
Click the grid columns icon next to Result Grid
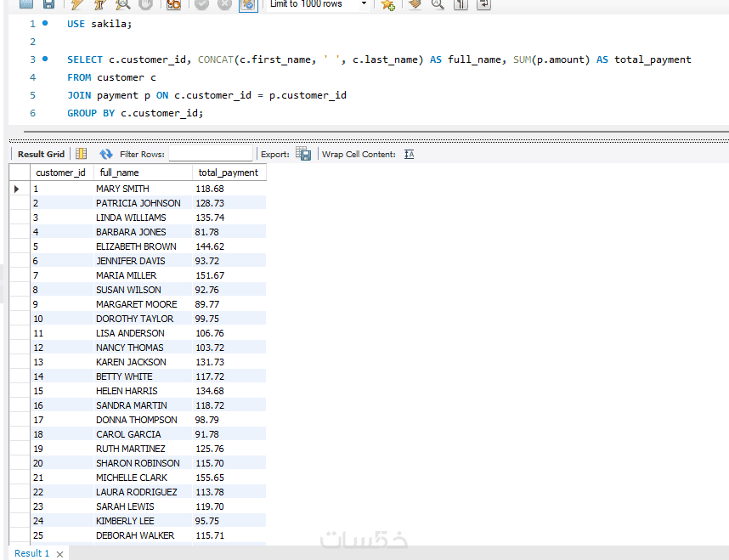(x=82, y=154)
